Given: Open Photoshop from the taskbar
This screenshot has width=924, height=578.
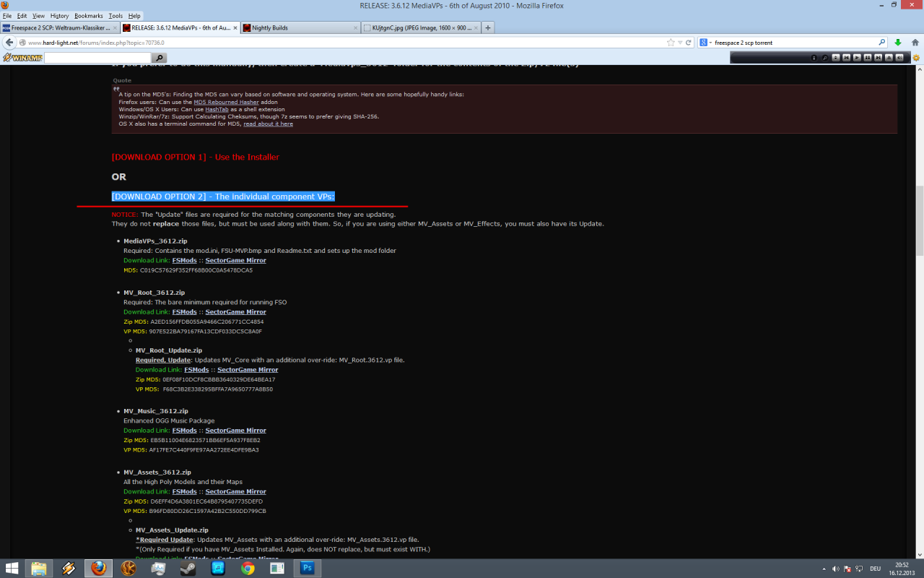Looking at the screenshot, I should [308, 568].
